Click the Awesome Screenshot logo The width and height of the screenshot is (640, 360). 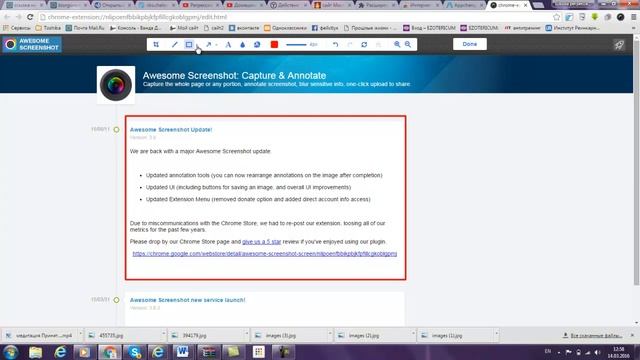pos(32,44)
